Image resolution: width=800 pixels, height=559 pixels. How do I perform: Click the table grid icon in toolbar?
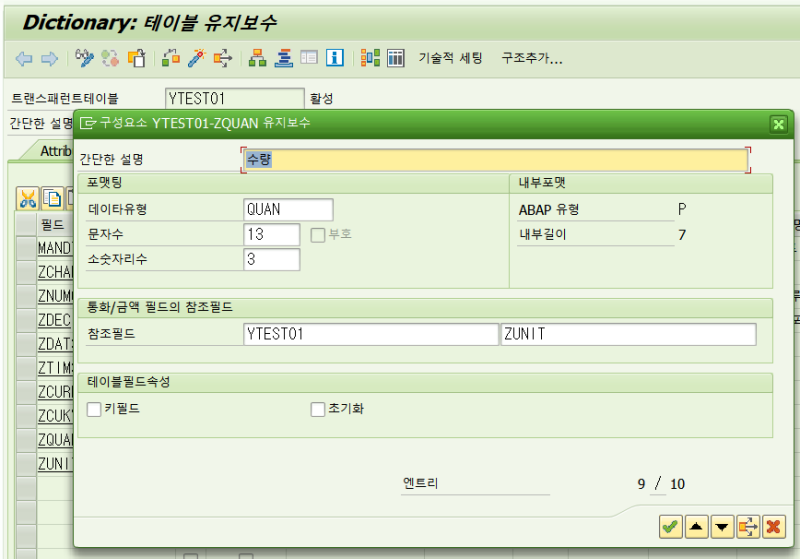pos(396,58)
